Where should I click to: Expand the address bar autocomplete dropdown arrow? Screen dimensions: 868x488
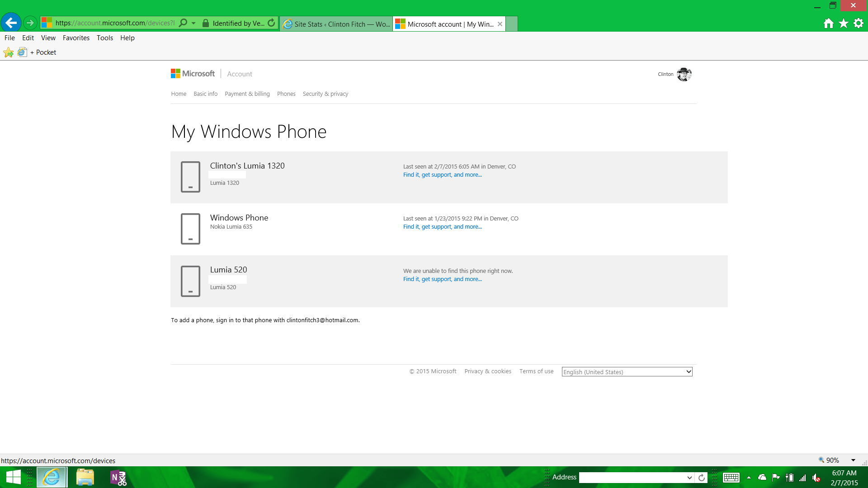pyautogui.click(x=193, y=23)
